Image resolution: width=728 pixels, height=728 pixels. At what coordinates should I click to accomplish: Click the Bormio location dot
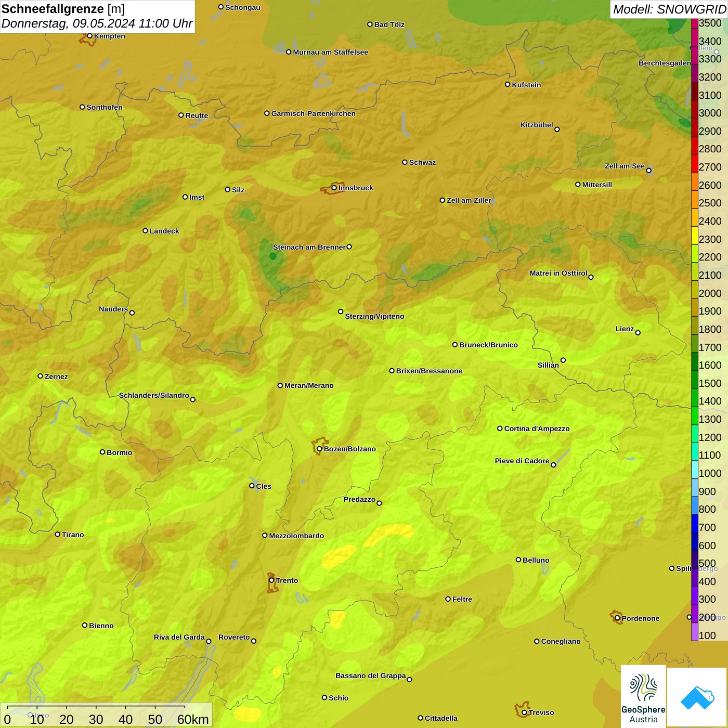pos(102,452)
